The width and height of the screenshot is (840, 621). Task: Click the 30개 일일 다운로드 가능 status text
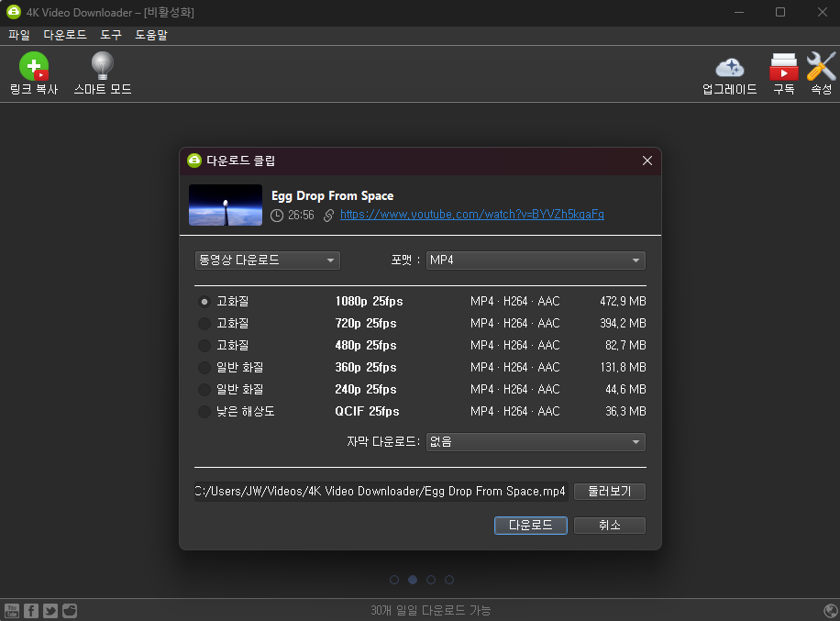click(x=431, y=610)
